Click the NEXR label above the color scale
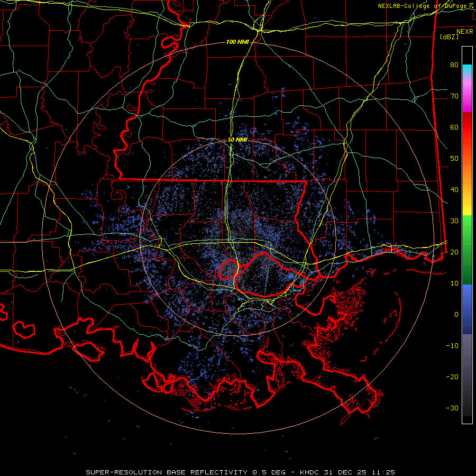The image size is (476, 476). [x=465, y=32]
